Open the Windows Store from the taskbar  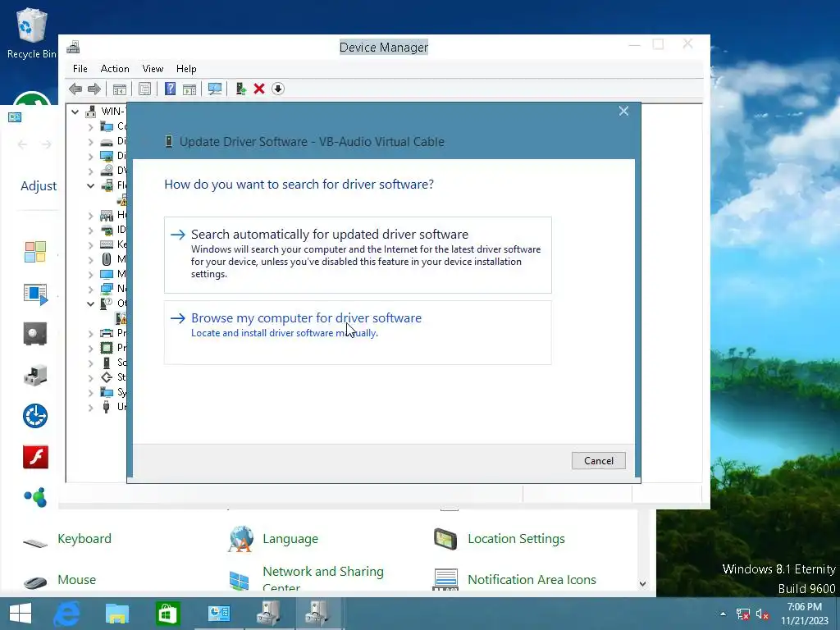click(x=167, y=614)
